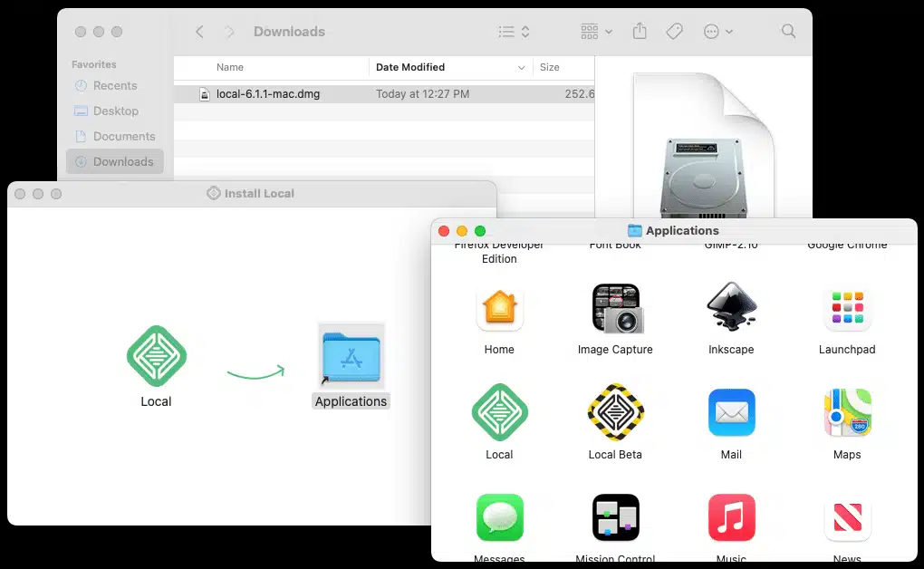Open the Local Beta app
Image resolution: width=924 pixels, height=569 pixels.
tap(615, 412)
